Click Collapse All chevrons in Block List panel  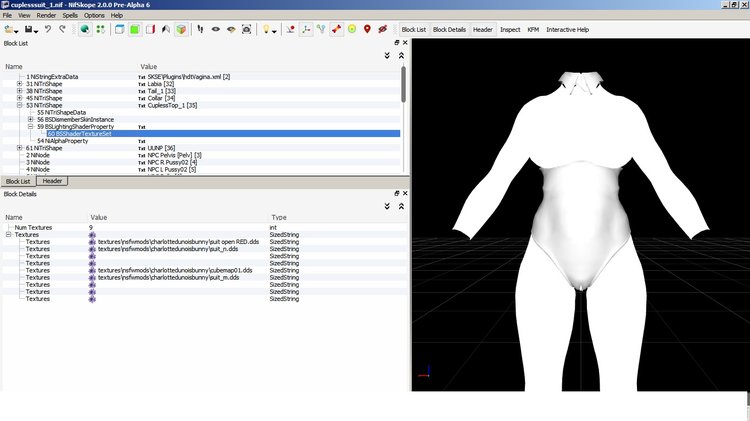[401, 56]
